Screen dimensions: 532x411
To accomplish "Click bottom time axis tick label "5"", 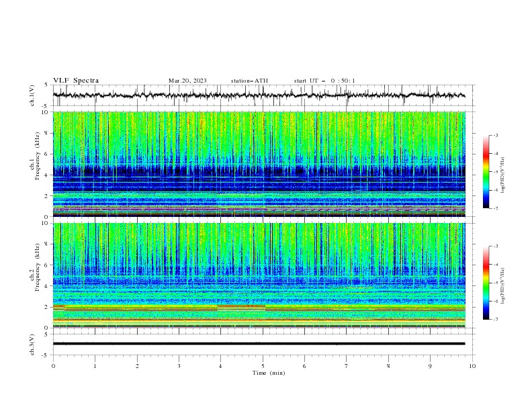I will click(x=263, y=366).
